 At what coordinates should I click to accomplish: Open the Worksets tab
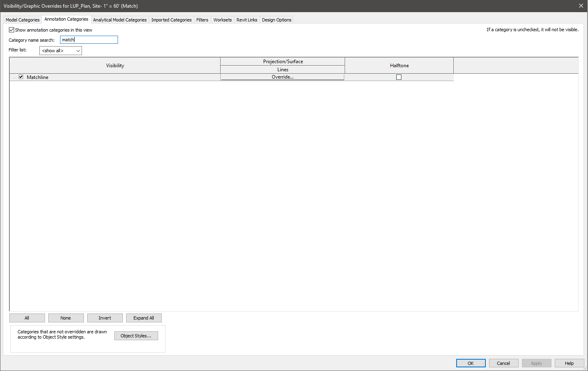(x=222, y=19)
